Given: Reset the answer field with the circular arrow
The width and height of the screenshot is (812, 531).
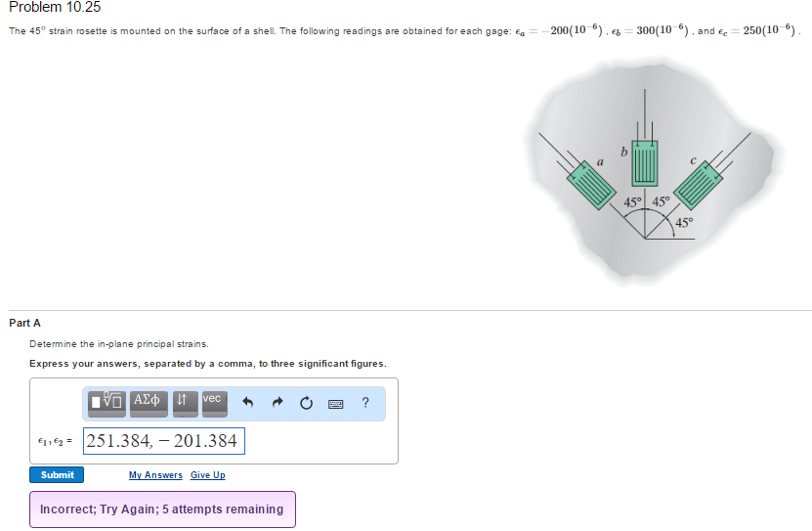Looking at the screenshot, I should click(x=306, y=403).
